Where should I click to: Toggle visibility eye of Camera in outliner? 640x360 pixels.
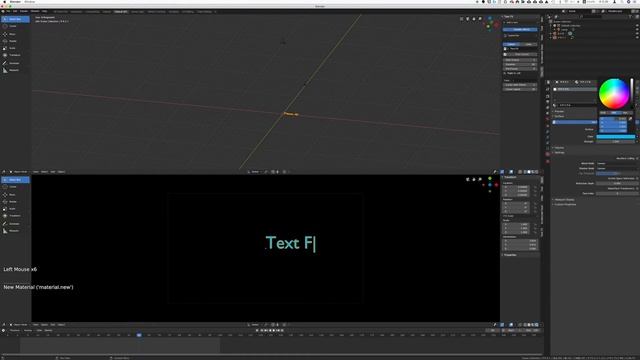tap(637, 29)
